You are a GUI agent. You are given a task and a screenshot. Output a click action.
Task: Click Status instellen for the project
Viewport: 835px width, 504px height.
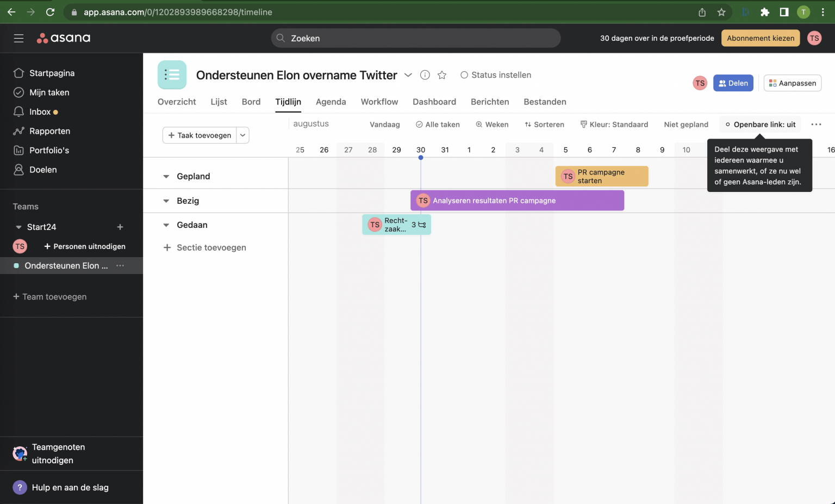(495, 75)
